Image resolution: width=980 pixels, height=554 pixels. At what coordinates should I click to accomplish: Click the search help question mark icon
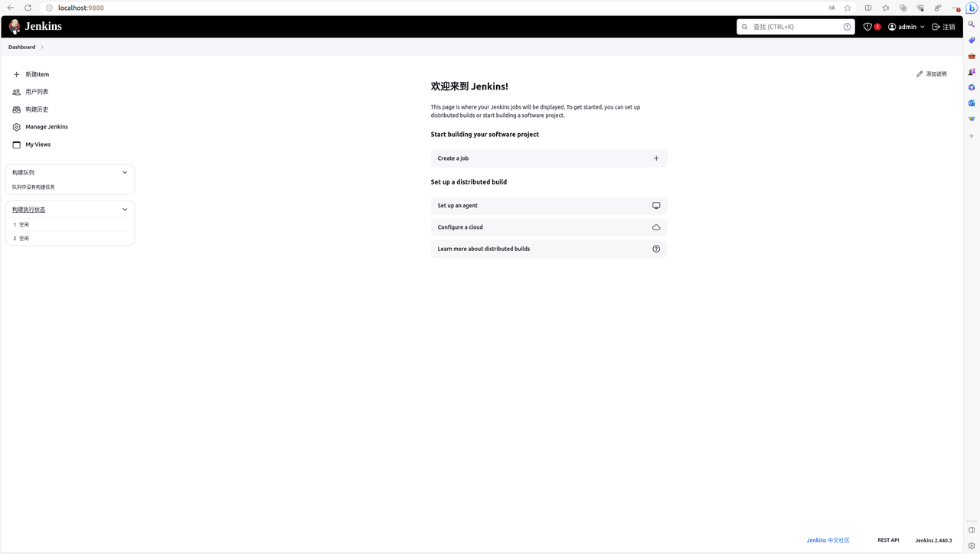click(847, 26)
